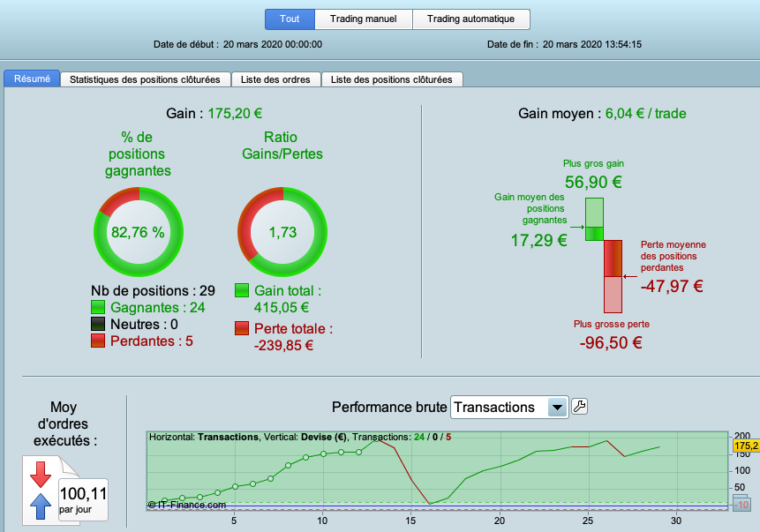Click the red down arrow orders icon
The height and width of the screenshot is (532, 760).
pyautogui.click(x=41, y=474)
